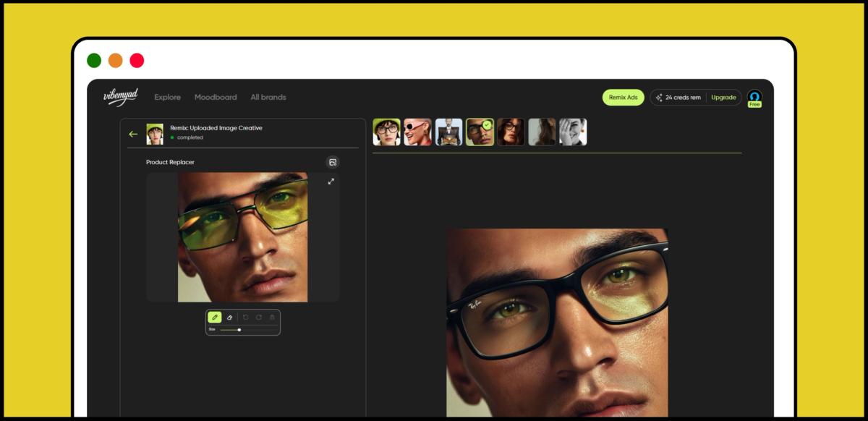Go back using the arrow beside Remix title
This screenshot has height=421, width=868.
133,133
